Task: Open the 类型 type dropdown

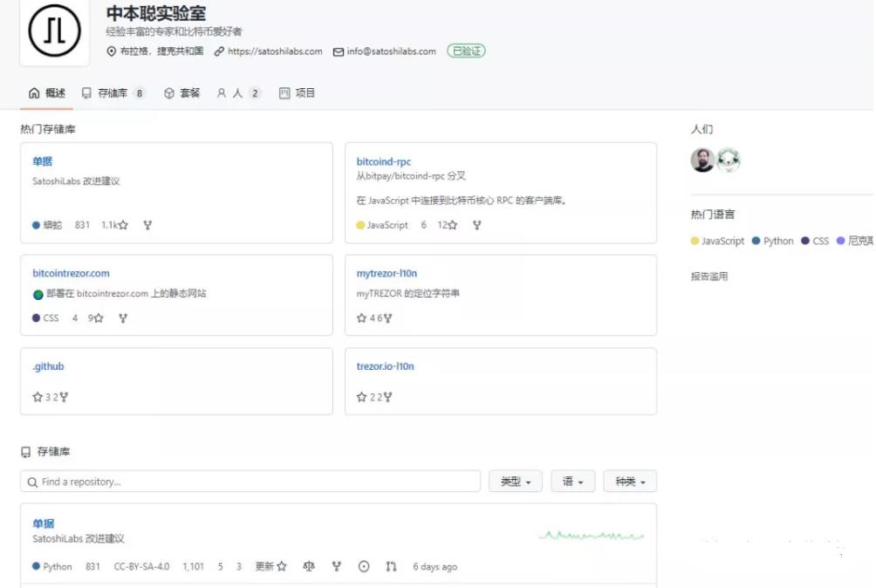Action: pyautogui.click(x=515, y=482)
